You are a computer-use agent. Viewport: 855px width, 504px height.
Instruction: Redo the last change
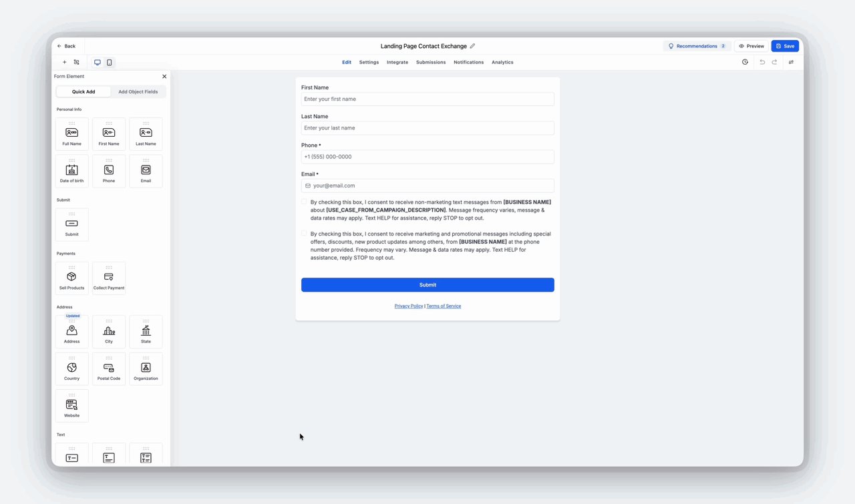(775, 62)
